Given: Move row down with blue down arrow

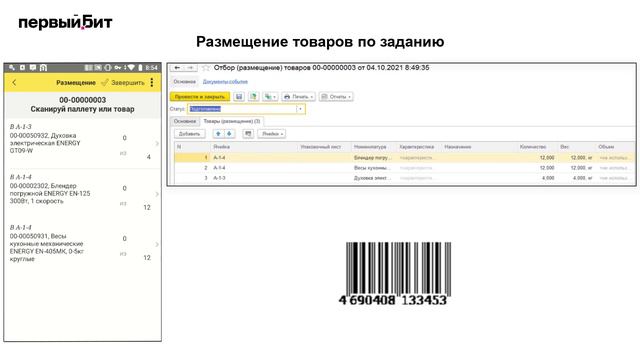Looking at the screenshot, I should click(229, 134).
